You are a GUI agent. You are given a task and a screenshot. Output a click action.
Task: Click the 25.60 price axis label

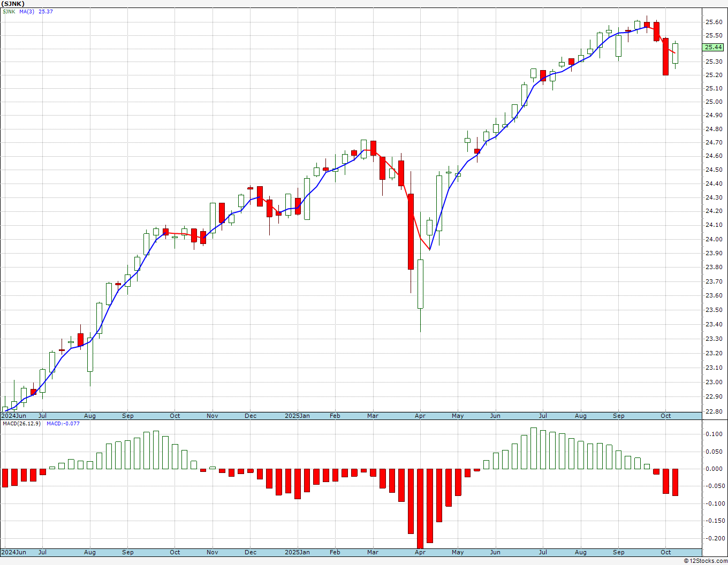pos(714,22)
